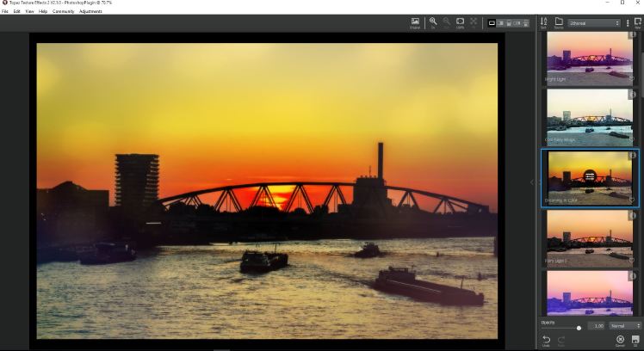The width and height of the screenshot is (644, 351).
Task: Open the Help menu
Action: point(43,11)
